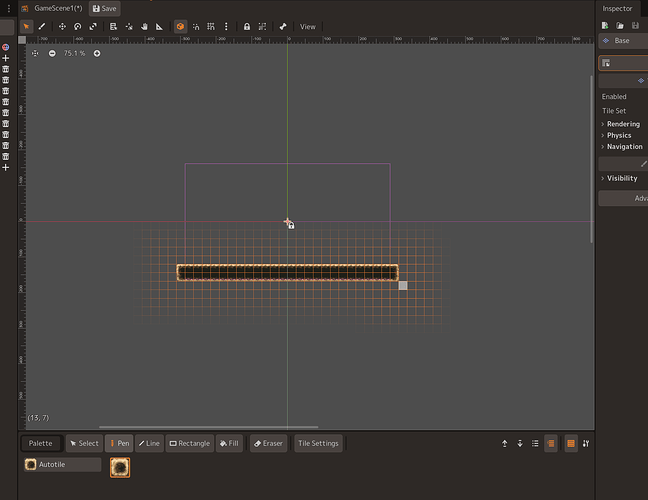The image size is (648, 500).
Task: Select the Autotile terrain set entry
Action: pos(62,464)
